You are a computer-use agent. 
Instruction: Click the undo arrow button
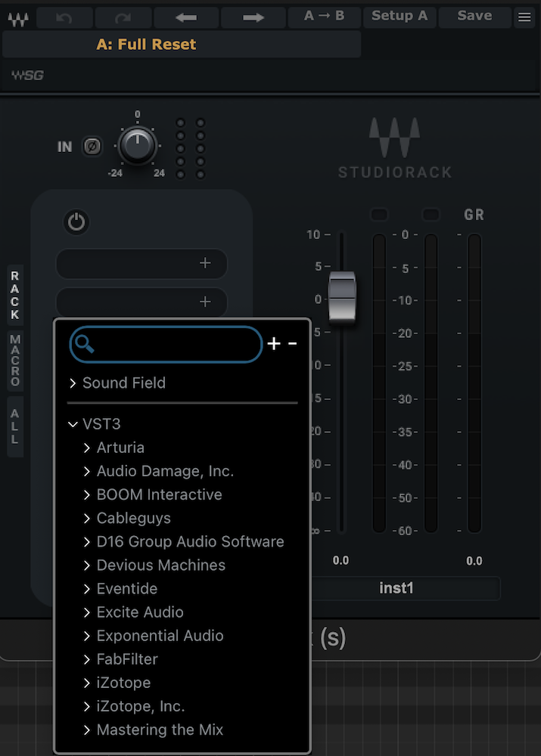[64, 18]
